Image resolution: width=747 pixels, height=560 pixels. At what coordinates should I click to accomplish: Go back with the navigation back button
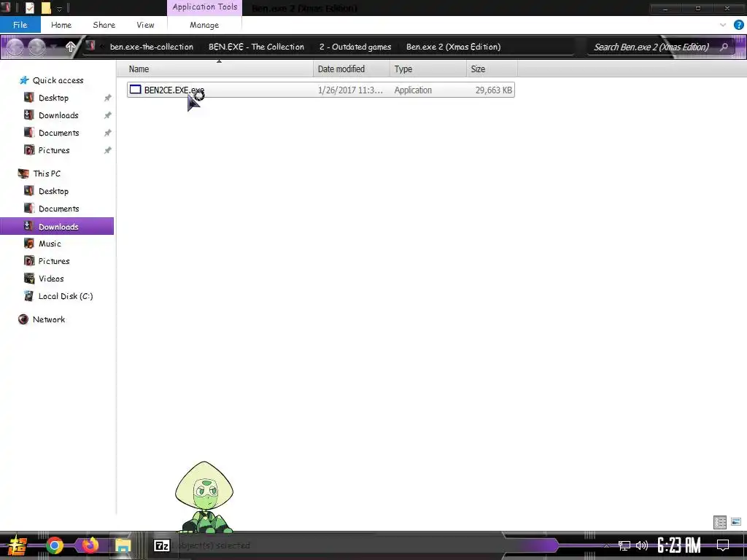(15, 47)
